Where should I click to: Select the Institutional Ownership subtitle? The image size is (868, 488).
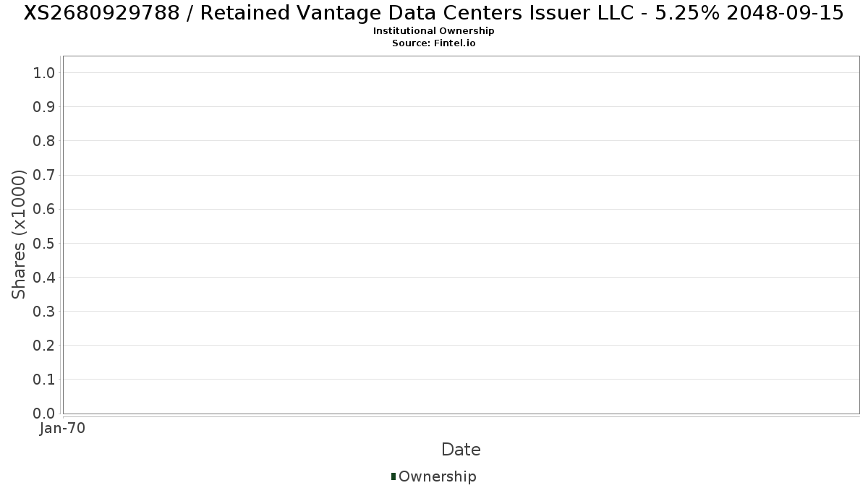click(433, 31)
